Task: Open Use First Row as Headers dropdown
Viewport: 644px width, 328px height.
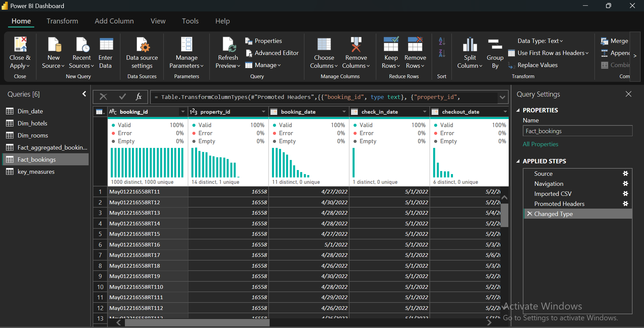Action: pos(548,53)
